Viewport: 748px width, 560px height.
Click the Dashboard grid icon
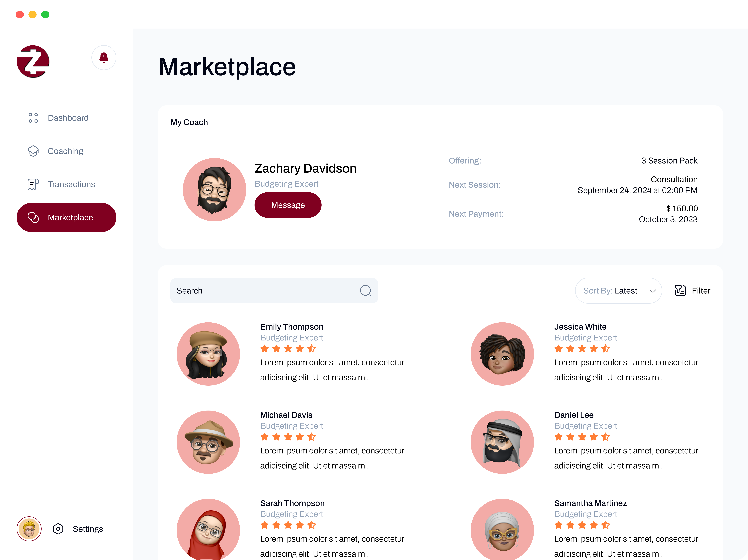pyautogui.click(x=33, y=118)
